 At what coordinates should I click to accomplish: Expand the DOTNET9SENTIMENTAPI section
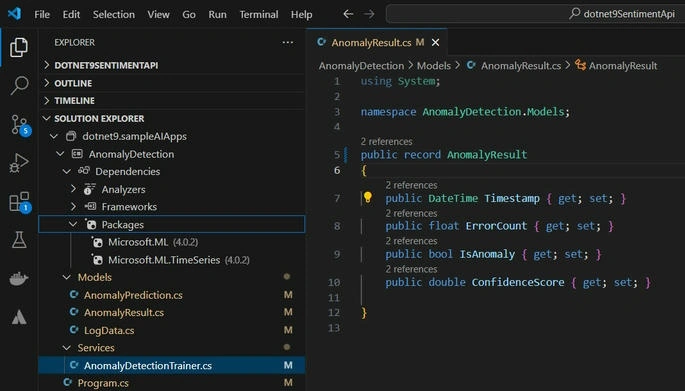point(47,65)
